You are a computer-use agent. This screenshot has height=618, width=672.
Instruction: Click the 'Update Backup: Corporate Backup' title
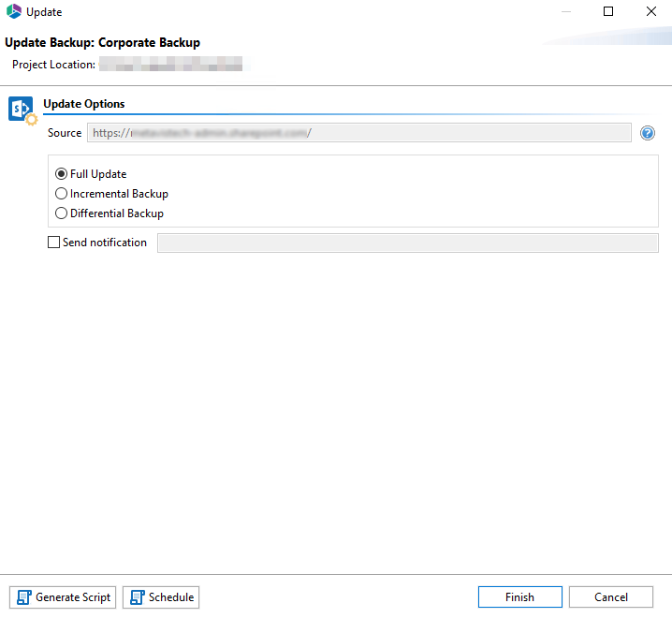102,42
